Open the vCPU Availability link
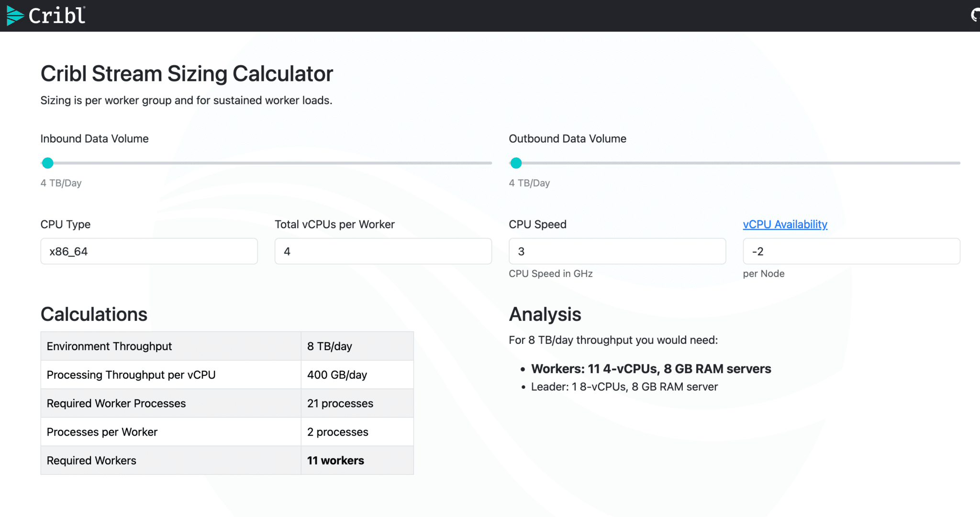Image resolution: width=980 pixels, height=517 pixels. 785,224
